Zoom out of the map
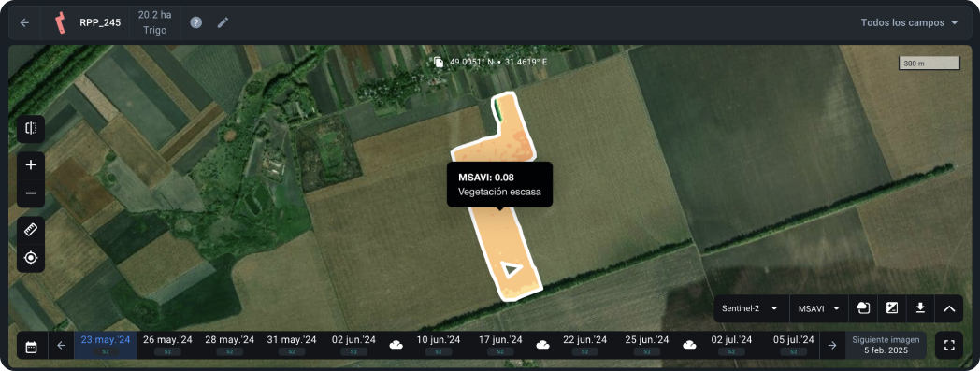 [x=31, y=193]
